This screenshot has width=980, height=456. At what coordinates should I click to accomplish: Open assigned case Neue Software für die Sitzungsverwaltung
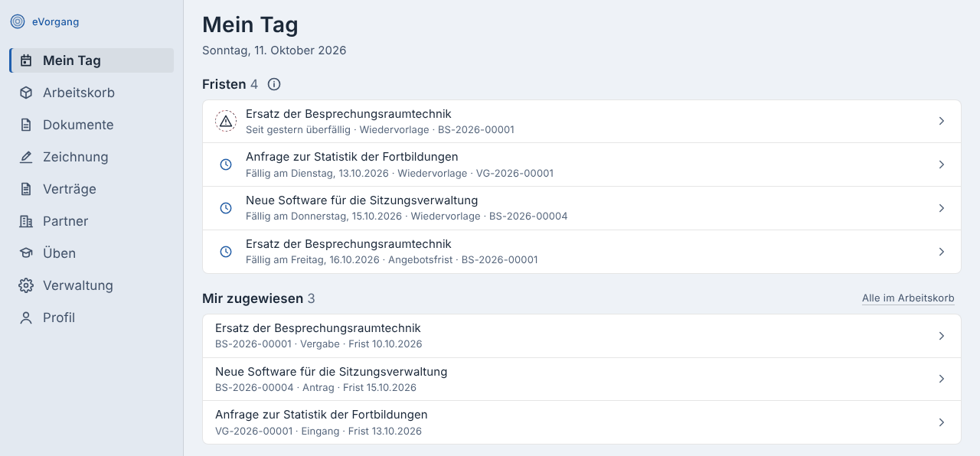click(x=582, y=379)
